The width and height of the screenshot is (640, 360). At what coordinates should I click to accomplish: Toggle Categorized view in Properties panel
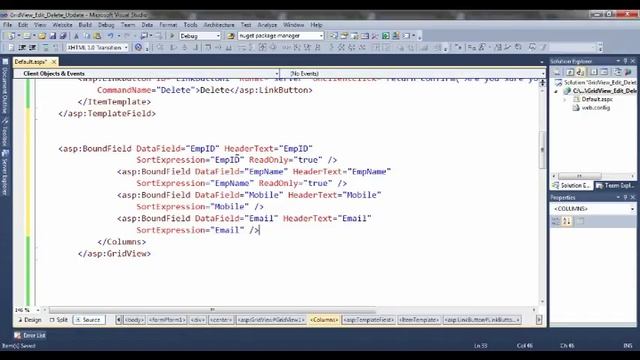556,221
